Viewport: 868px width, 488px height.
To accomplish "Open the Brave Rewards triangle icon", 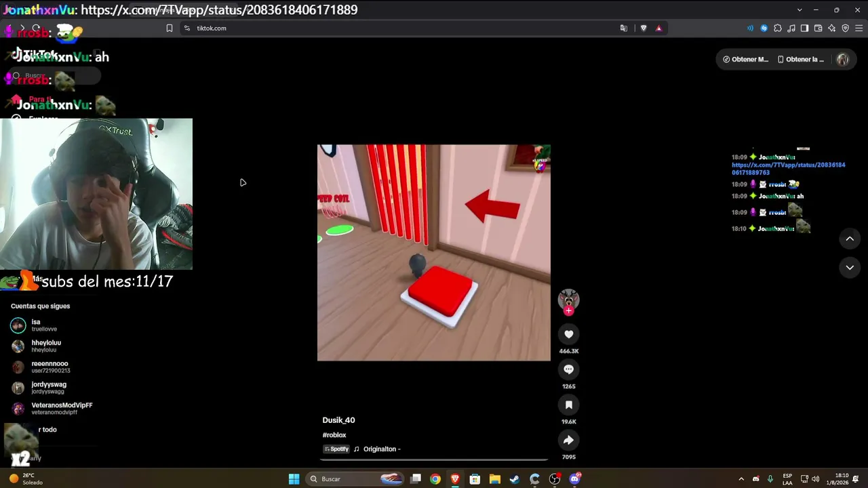I will click(658, 28).
